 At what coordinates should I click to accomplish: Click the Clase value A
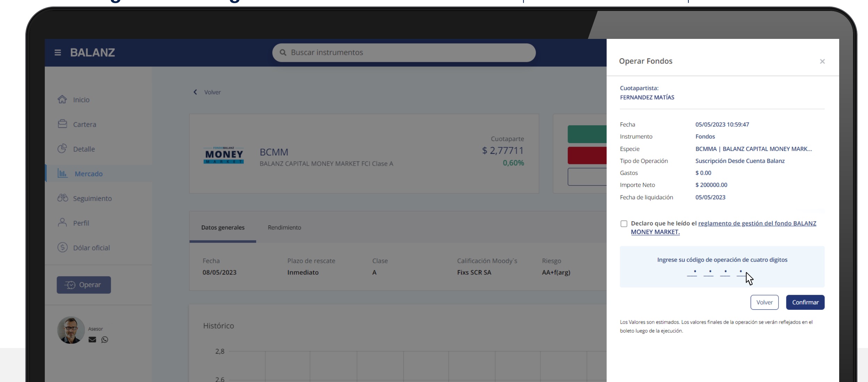374,273
